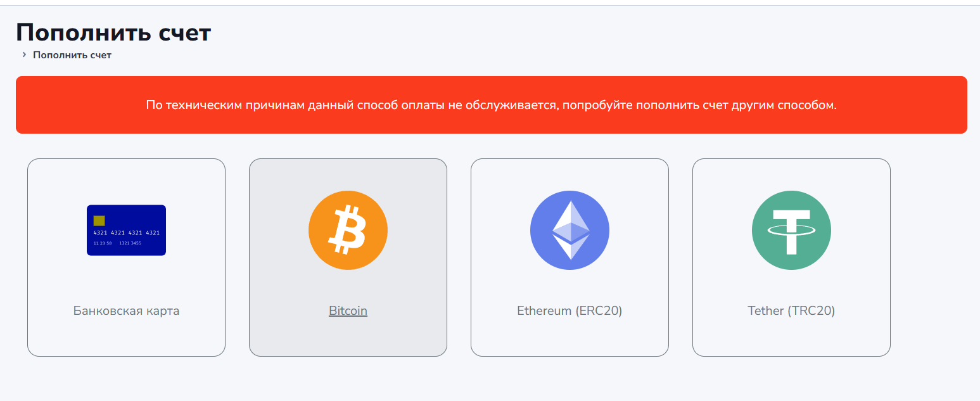This screenshot has width=980, height=401.
Task: Click the orange Bitcoin logo
Action: point(348,231)
